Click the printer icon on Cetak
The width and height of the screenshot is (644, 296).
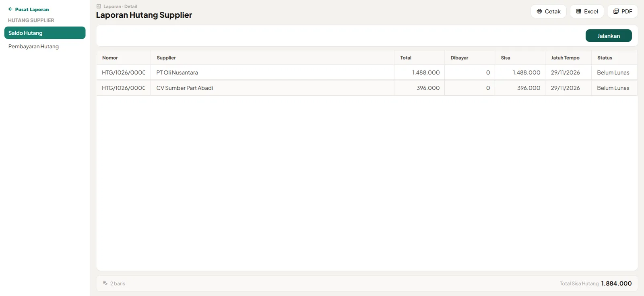[x=539, y=11]
